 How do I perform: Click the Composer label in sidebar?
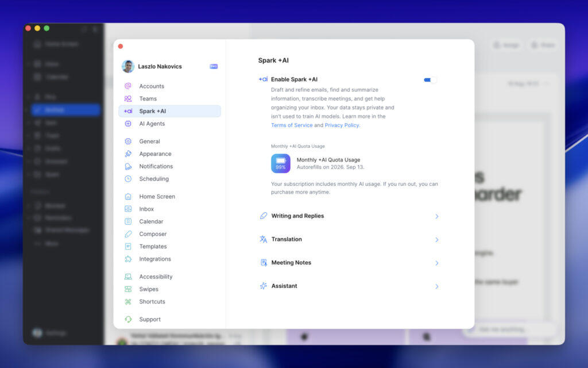click(x=153, y=234)
